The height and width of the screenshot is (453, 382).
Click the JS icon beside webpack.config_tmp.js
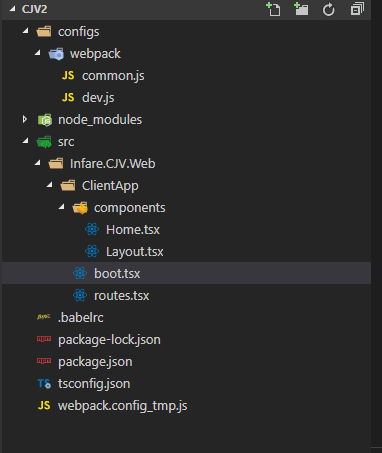[44, 405]
